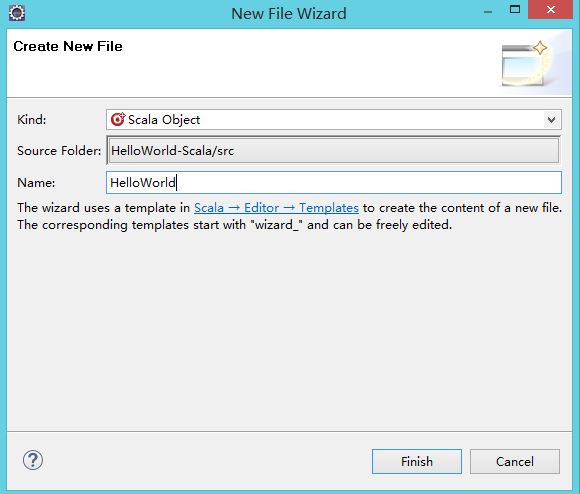580x494 pixels.
Task: Open the Scala → Editor → Templates link
Action: pyautogui.click(x=276, y=208)
